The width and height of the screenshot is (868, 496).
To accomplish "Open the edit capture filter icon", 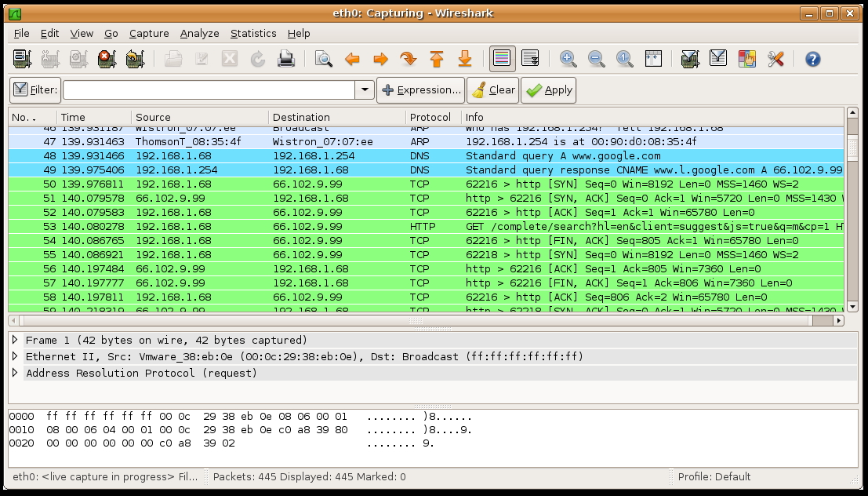I will (690, 59).
